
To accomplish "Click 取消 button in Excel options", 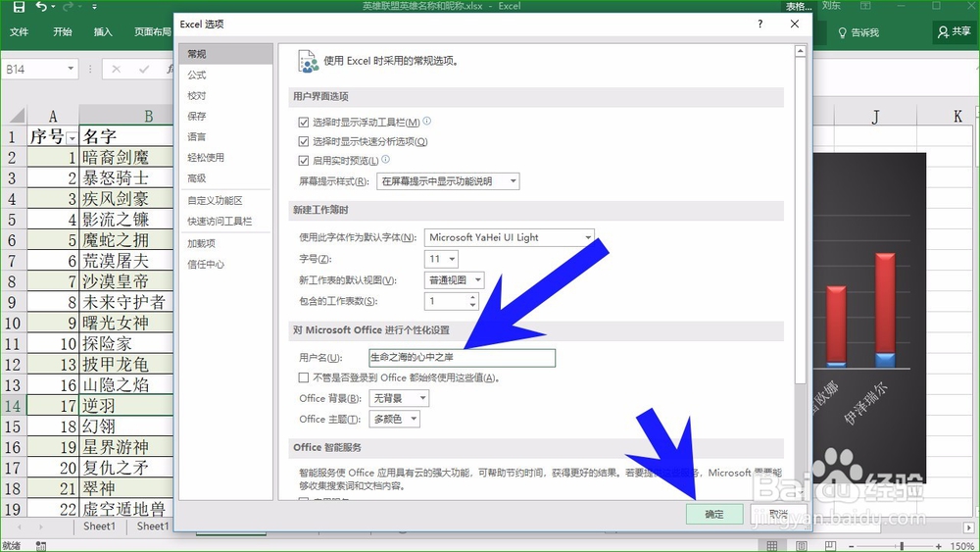I will pyautogui.click(x=778, y=514).
